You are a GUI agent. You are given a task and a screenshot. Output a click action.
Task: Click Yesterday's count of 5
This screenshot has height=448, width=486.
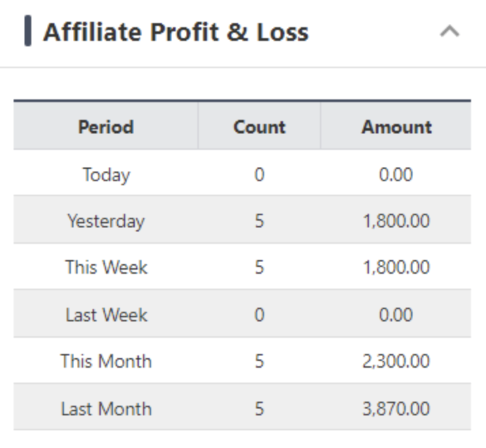(259, 221)
